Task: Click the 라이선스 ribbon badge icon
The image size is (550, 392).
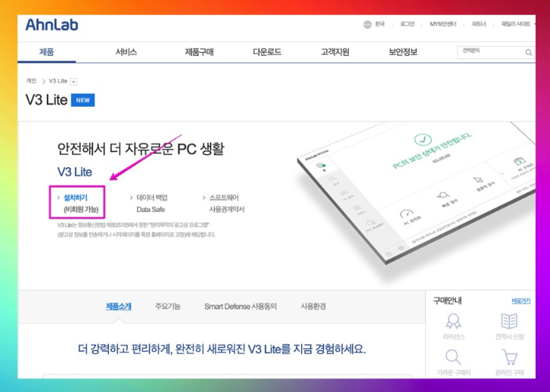Action: 453,321
